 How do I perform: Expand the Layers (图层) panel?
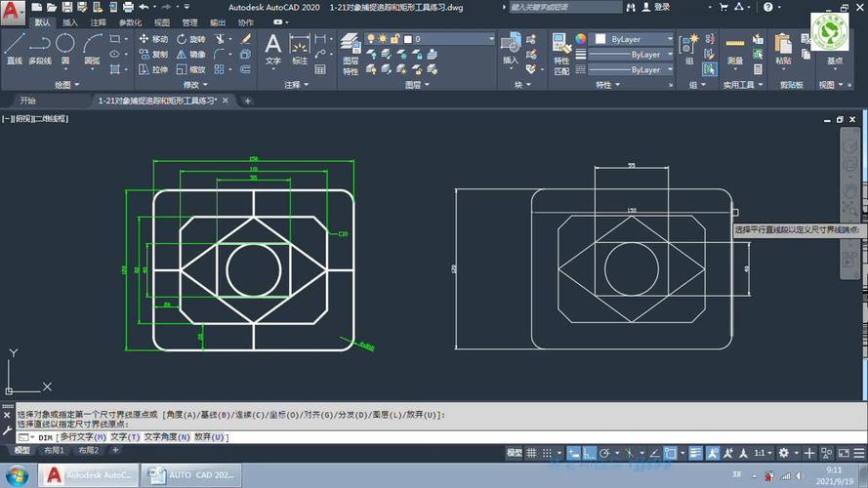pyautogui.click(x=417, y=85)
